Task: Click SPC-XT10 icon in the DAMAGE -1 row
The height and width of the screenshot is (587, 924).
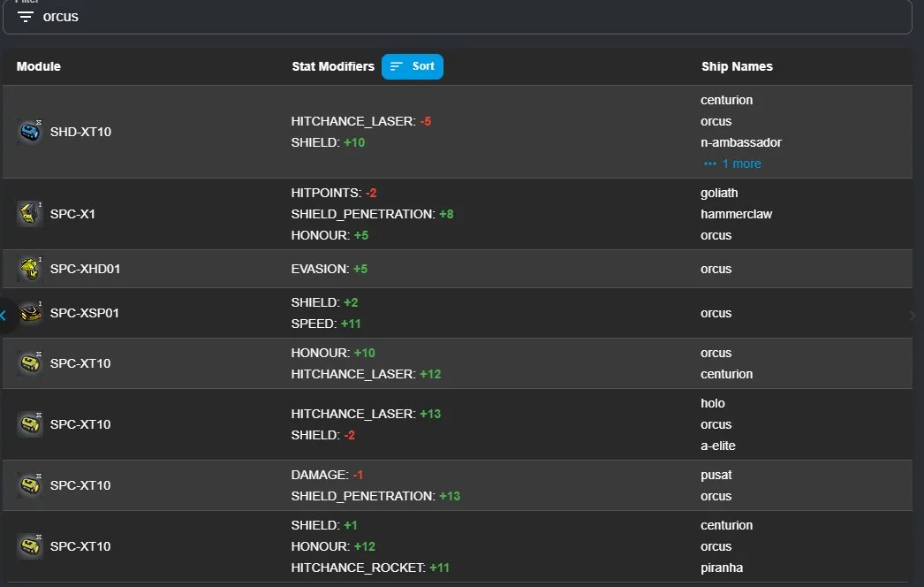Action: pyautogui.click(x=30, y=485)
